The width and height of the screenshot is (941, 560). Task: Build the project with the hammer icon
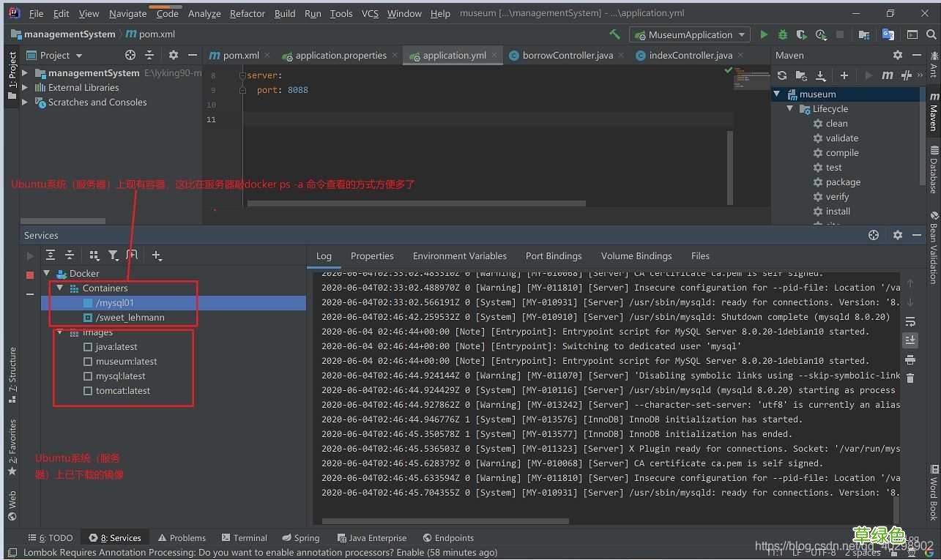point(614,34)
